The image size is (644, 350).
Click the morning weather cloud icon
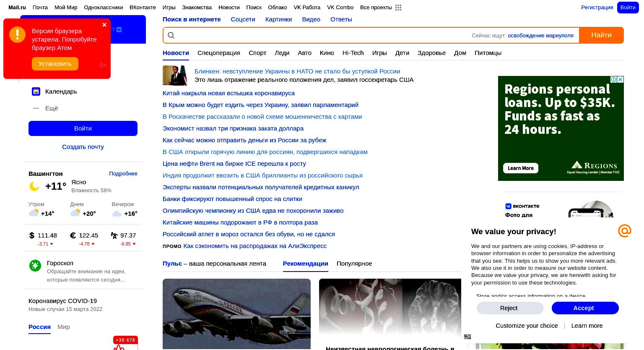[x=34, y=213]
